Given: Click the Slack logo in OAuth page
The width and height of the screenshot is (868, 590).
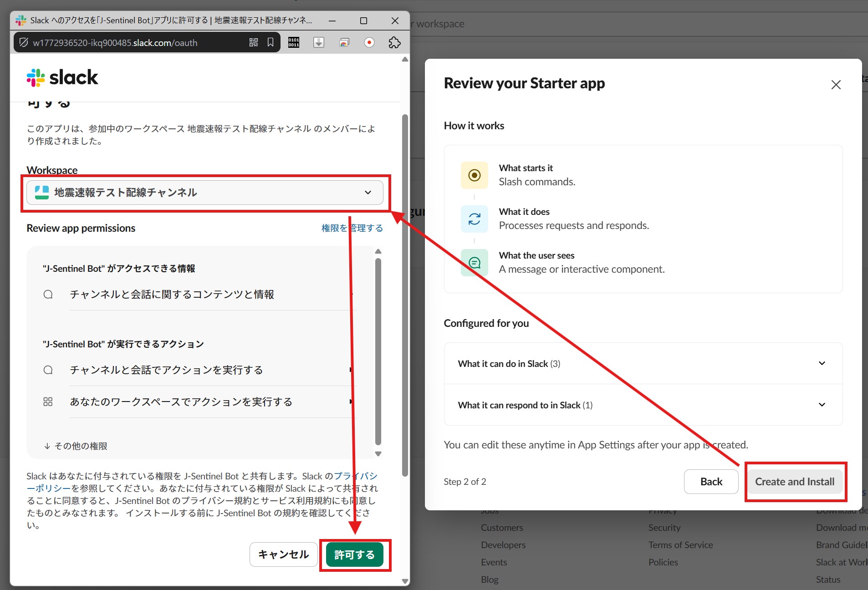Looking at the screenshot, I should pos(62,77).
